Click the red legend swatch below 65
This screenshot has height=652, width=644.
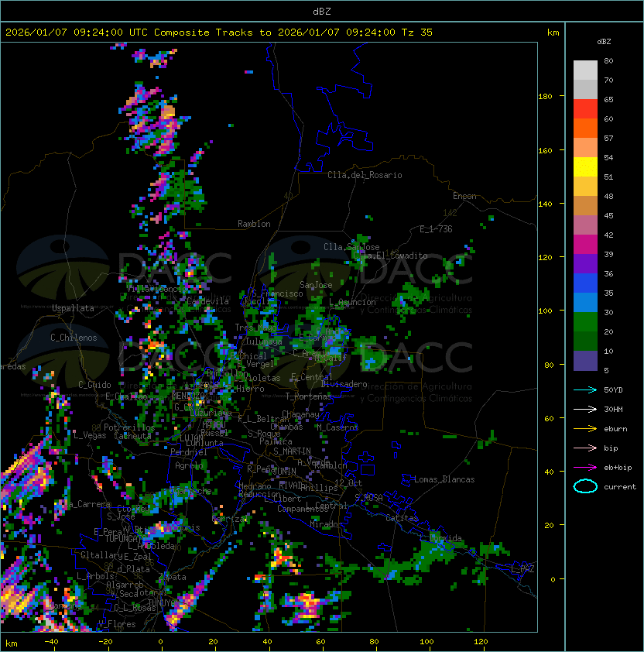(585, 109)
